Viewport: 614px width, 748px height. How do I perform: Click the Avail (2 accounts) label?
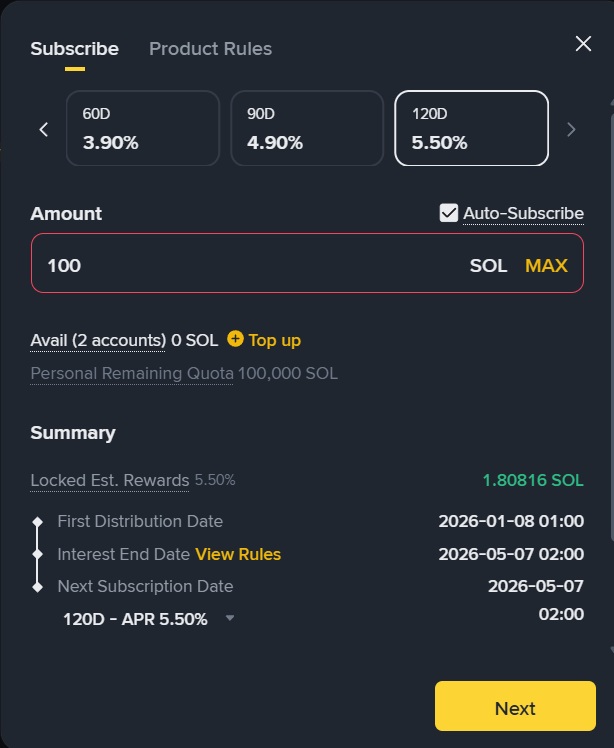98,340
